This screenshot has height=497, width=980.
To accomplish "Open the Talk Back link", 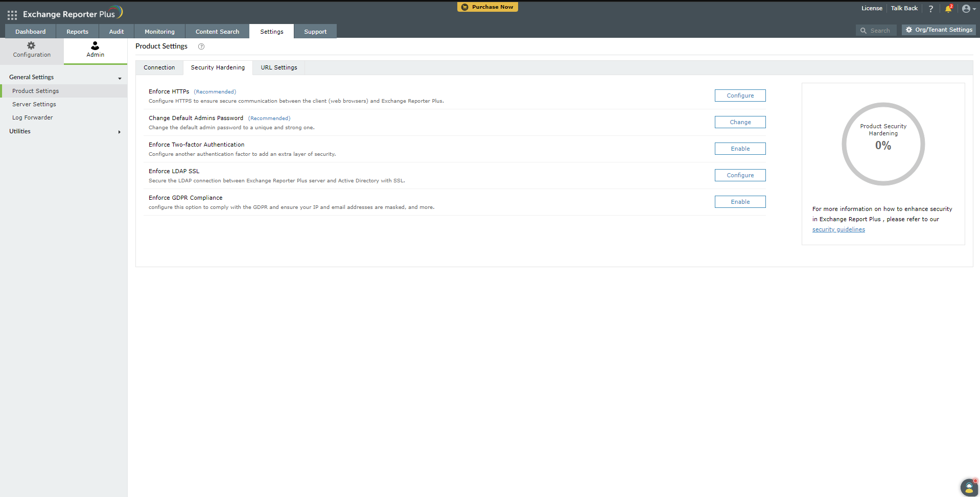I will [x=904, y=8].
